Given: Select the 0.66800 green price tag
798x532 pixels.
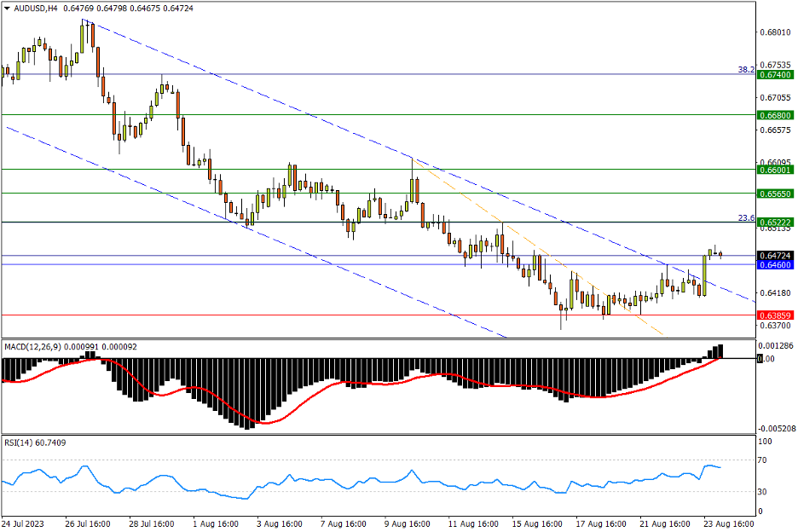Looking at the screenshot, I should [774, 114].
